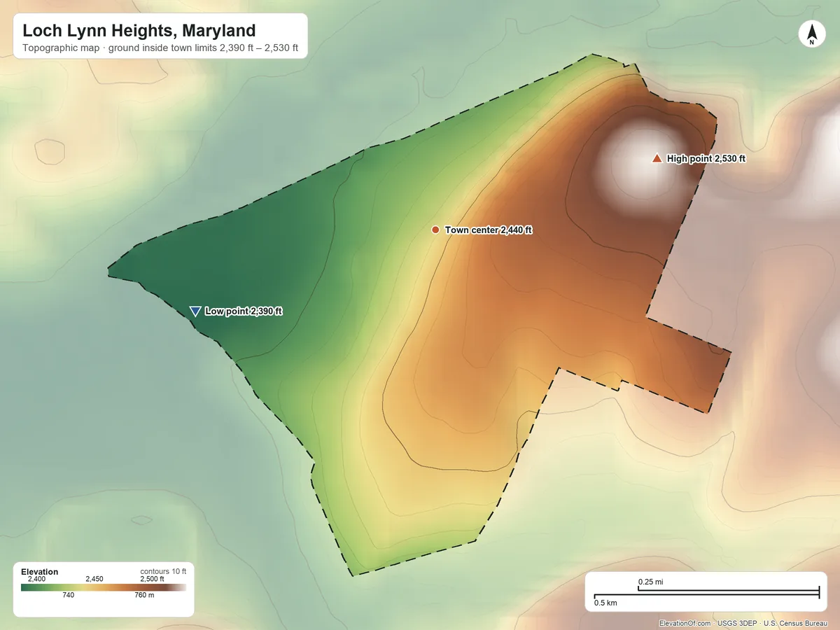Image resolution: width=840 pixels, height=630 pixels.
Task: Click the "2,500 ft" legend tick label
Action: [152, 579]
